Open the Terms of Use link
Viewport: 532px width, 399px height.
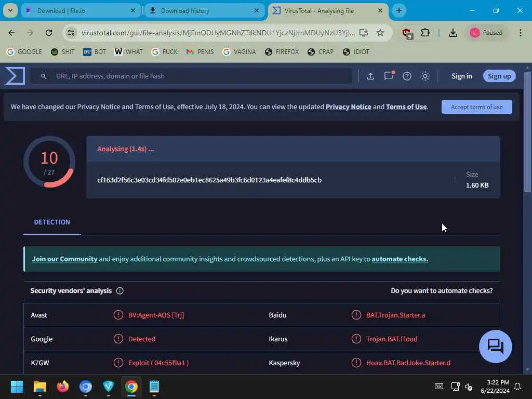(x=406, y=107)
